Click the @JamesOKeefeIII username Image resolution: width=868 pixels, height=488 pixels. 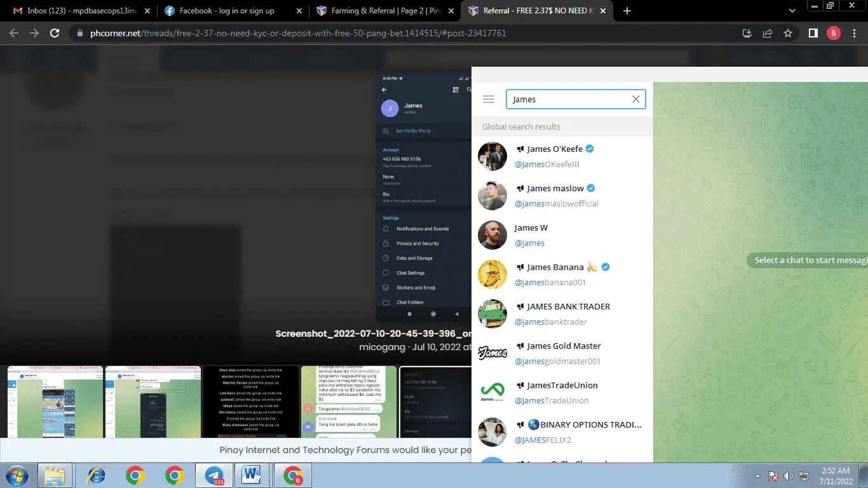click(x=546, y=165)
